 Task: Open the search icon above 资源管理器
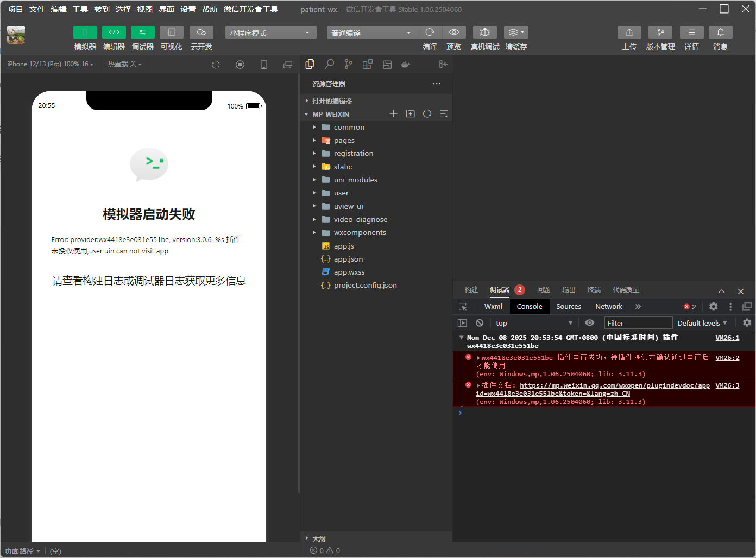329,64
